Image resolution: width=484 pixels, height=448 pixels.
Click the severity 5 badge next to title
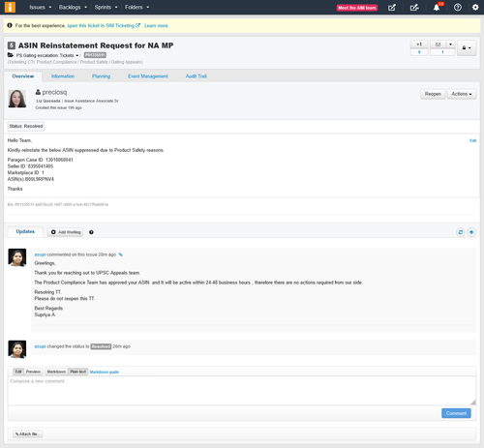[12, 45]
